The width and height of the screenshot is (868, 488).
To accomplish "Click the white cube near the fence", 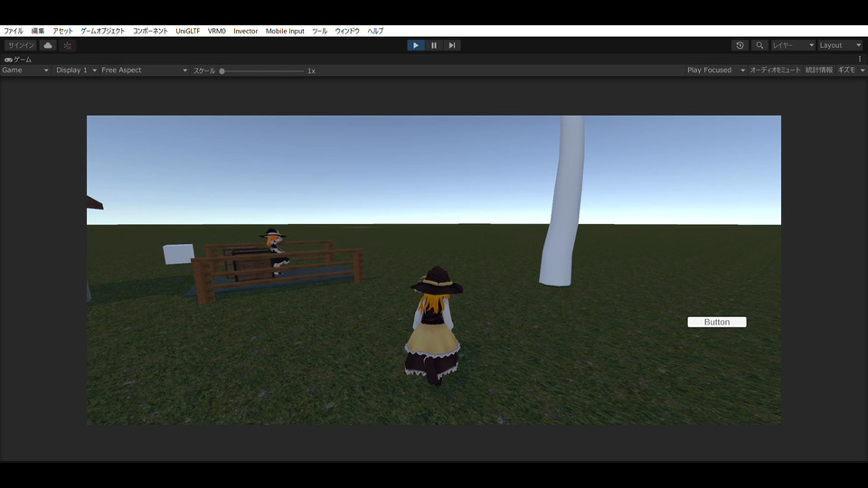I will coord(178,254).
